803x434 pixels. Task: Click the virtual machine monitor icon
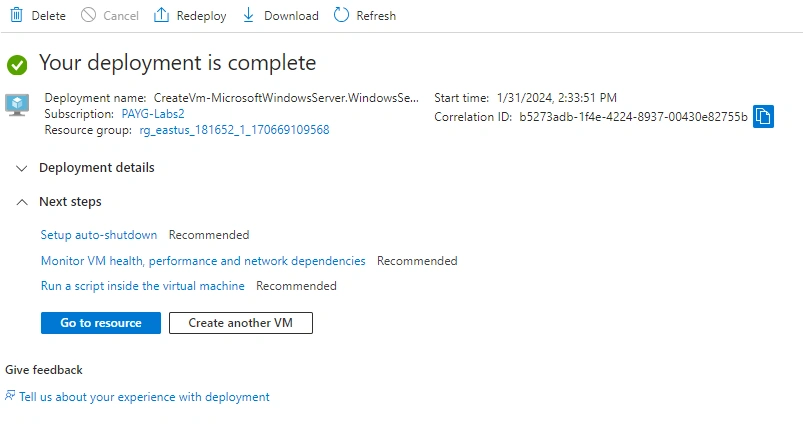[x=17, y=105]
